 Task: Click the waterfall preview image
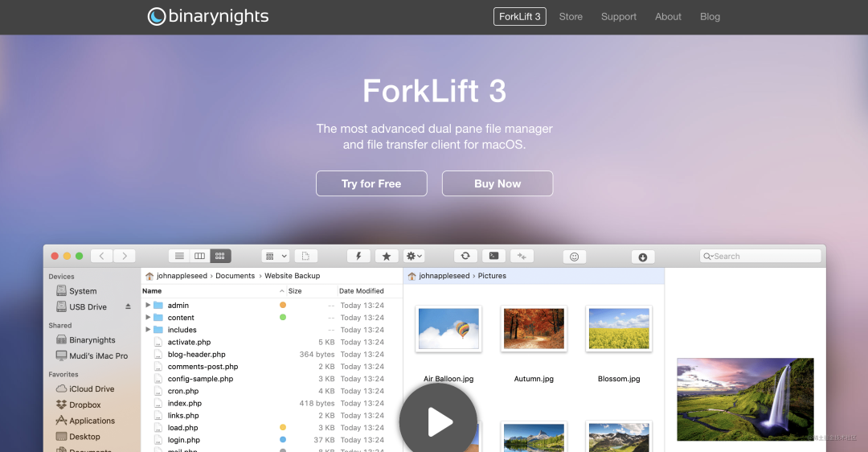pyautogui.click(x=745, y=400)
